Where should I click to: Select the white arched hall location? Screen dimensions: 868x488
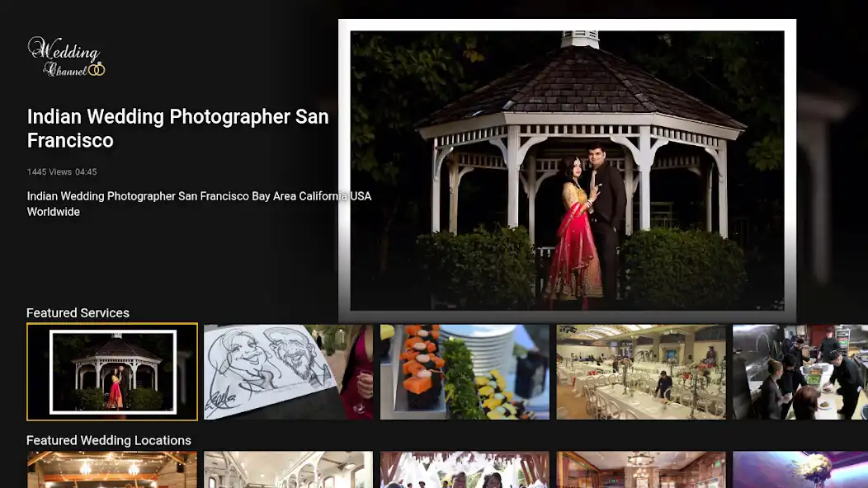288,470
